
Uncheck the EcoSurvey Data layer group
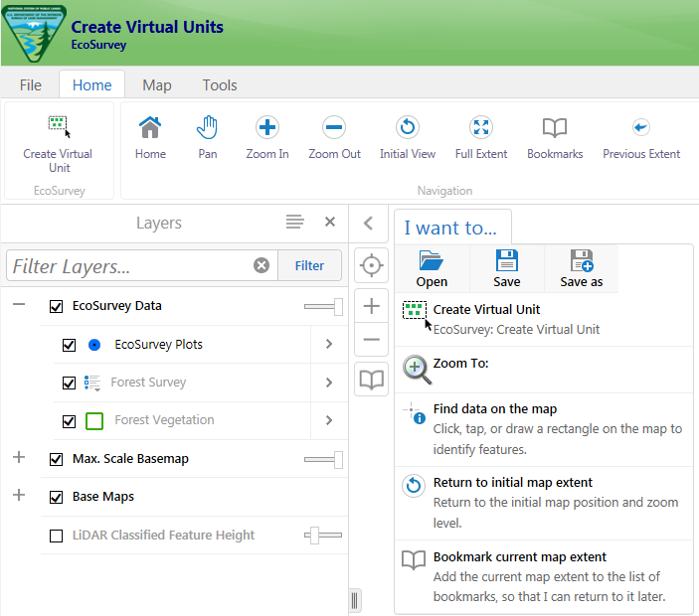[56, 306]
